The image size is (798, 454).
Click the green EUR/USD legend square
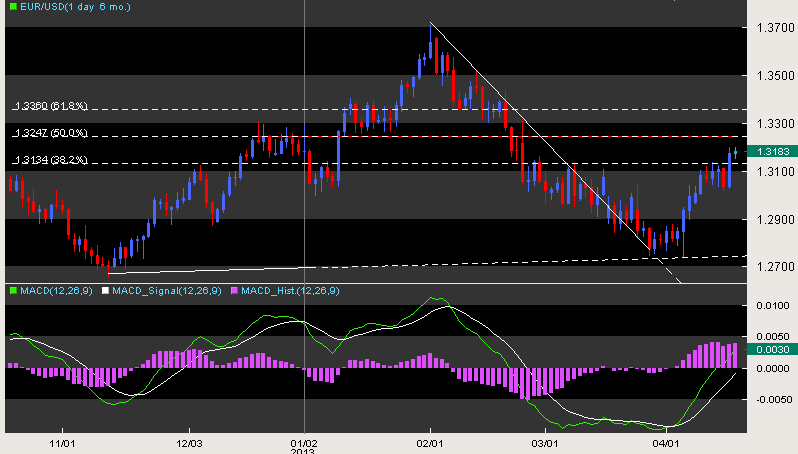click(x=13, y=7)
